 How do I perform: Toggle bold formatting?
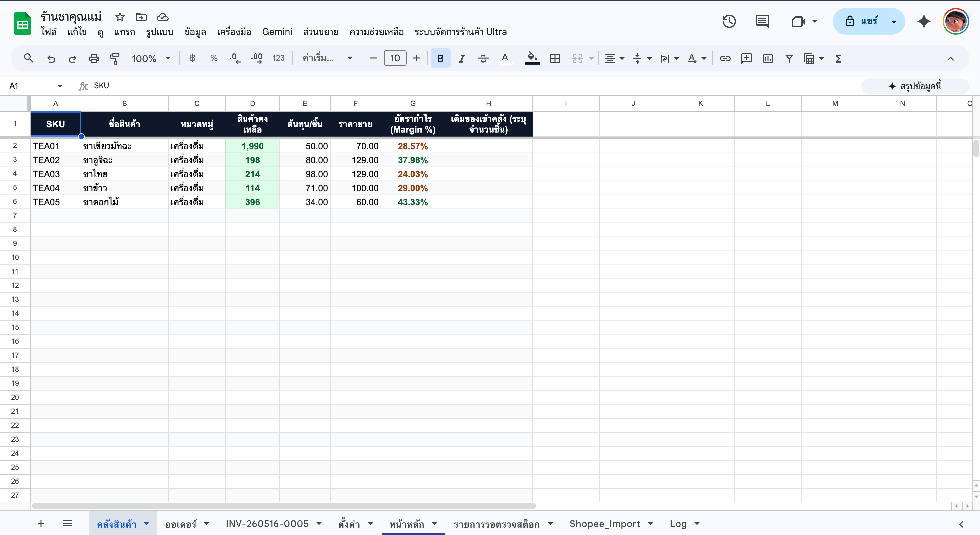click(440, 58)
